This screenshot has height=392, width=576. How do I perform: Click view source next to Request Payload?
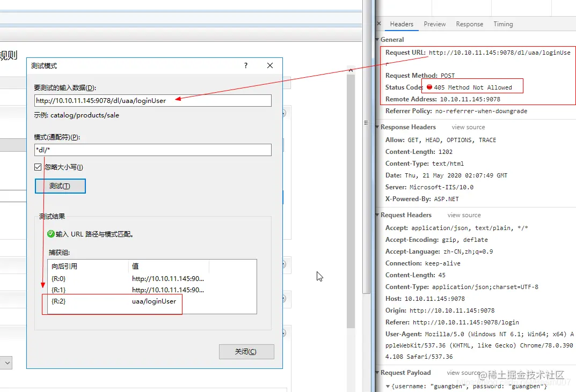coord(463,373)
